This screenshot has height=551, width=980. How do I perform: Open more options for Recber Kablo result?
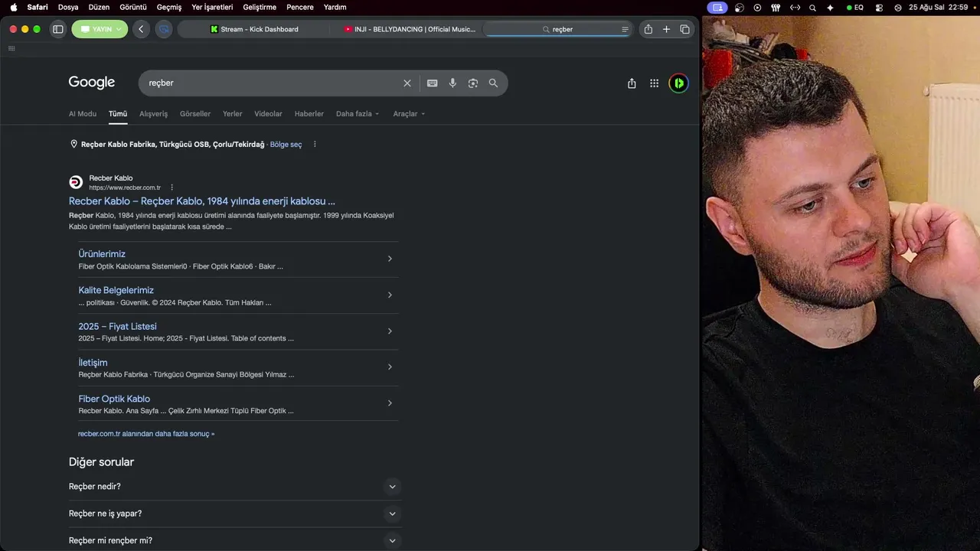(171, 187)
